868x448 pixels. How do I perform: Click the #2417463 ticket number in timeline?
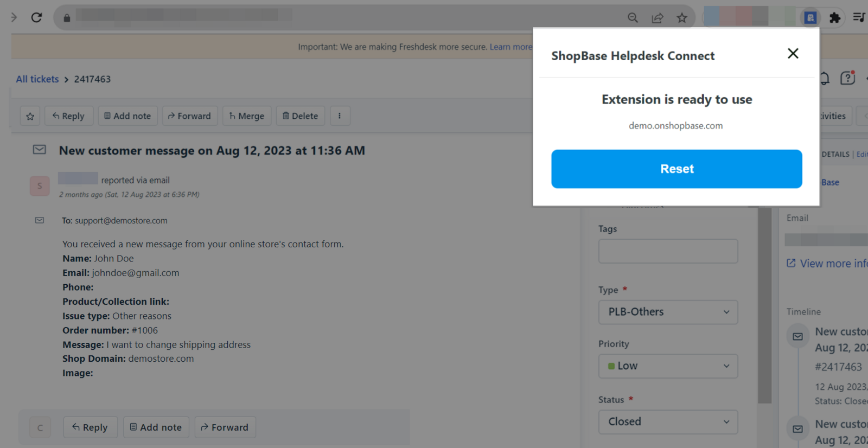click(x=838, y=367)
